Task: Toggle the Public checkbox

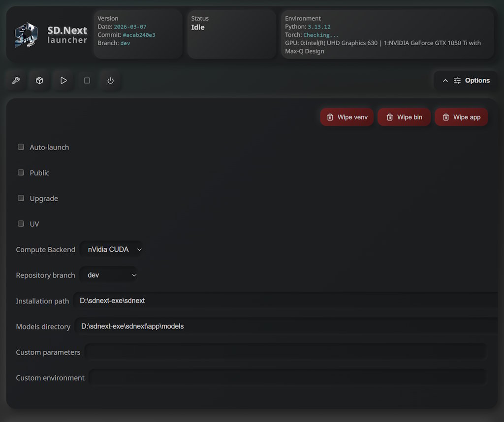Action: coord(21,173)
